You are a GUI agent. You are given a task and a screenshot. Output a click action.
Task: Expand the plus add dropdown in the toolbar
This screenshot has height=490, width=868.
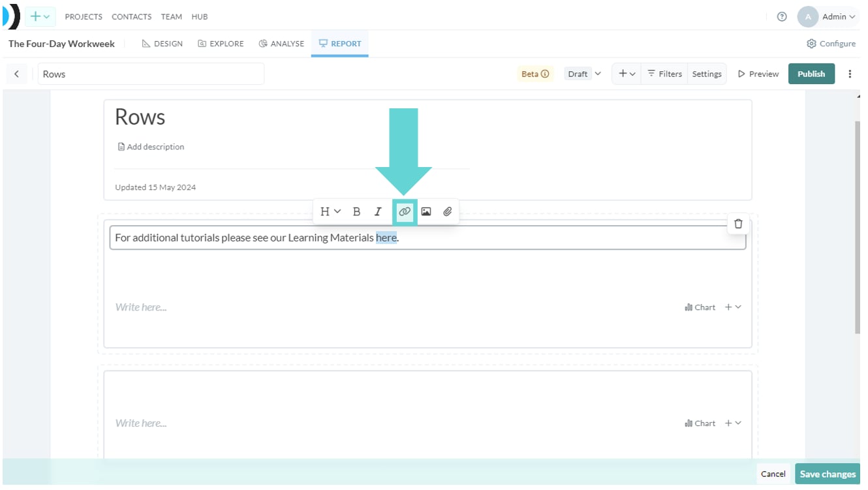point(627,74)
